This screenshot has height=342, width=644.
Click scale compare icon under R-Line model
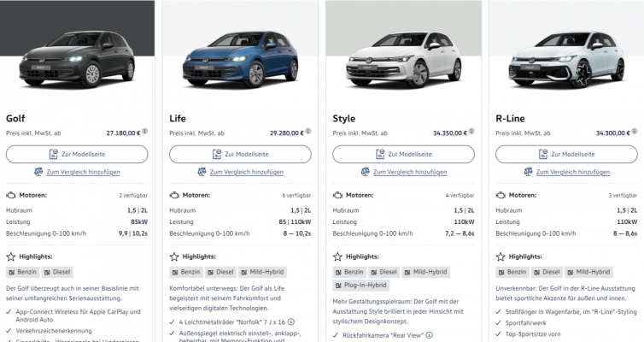(528, 172)
